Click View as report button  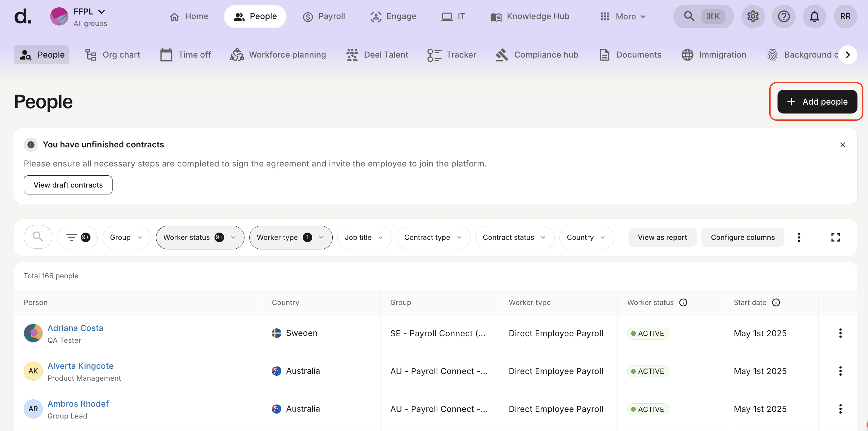(662, 237)
